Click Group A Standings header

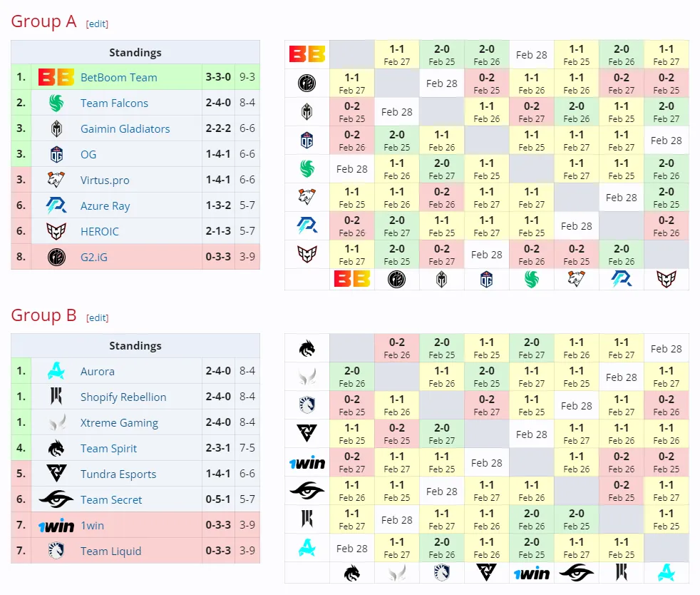tap(135, 52)
